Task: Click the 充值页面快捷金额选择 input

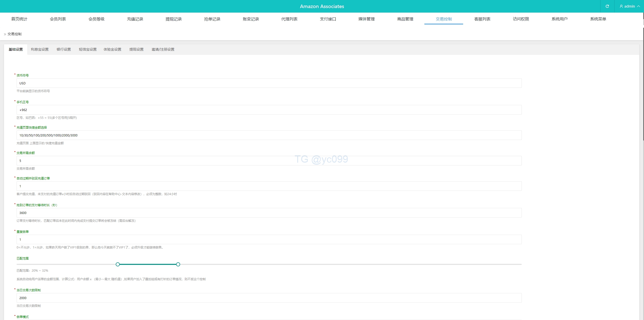Action: (x=269, y=135)
